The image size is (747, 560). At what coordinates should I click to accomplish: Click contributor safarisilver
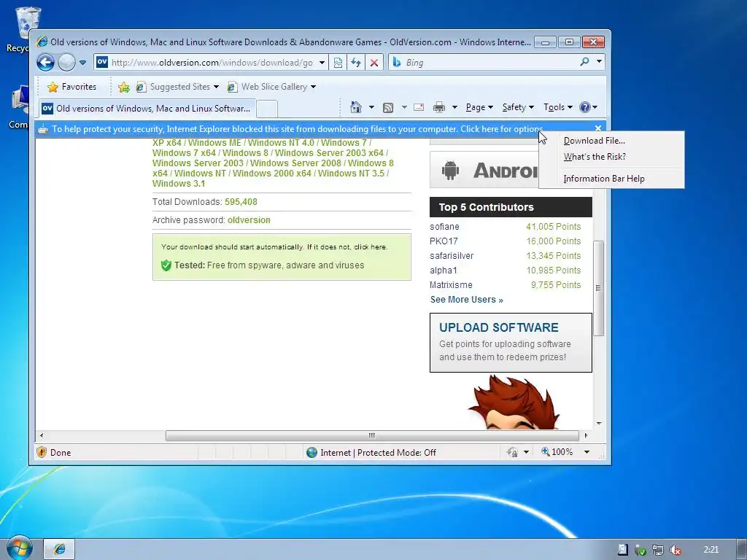pos(452,256)
